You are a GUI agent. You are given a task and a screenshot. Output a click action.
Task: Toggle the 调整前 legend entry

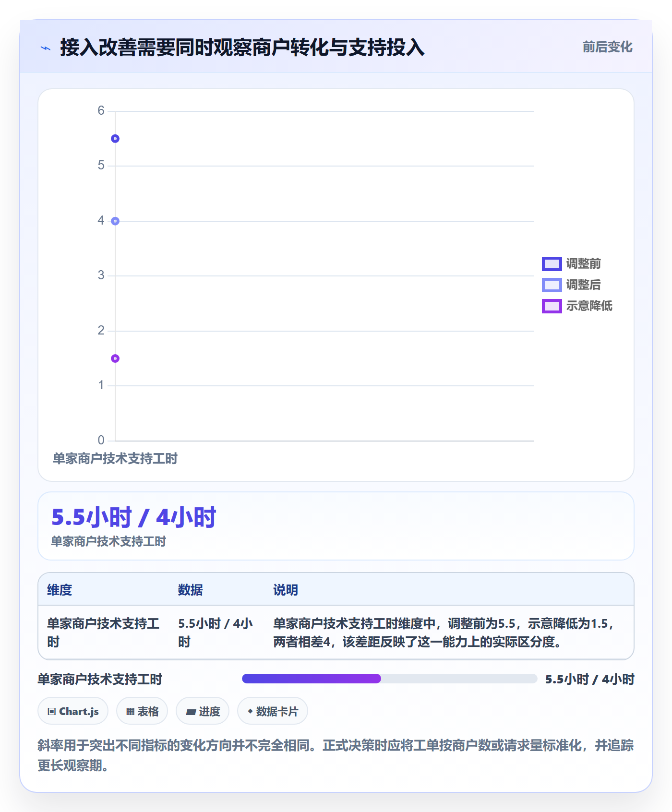[571, 263]
